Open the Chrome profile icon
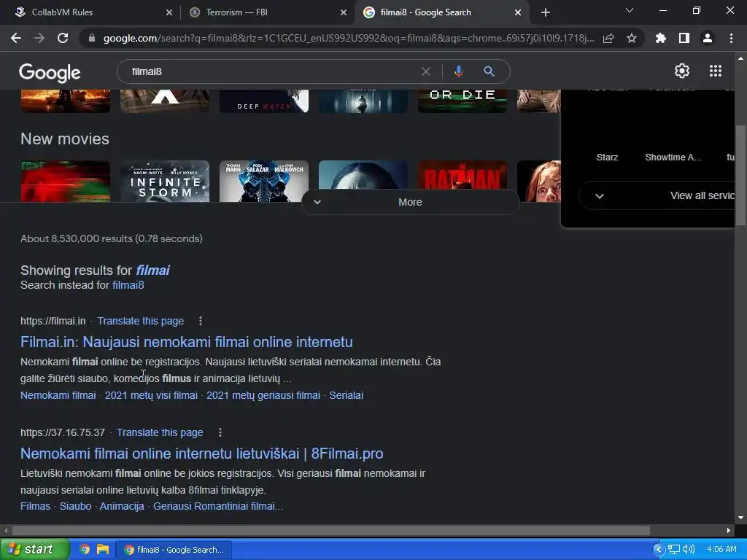The image size is (747, 560). (708, 38)
